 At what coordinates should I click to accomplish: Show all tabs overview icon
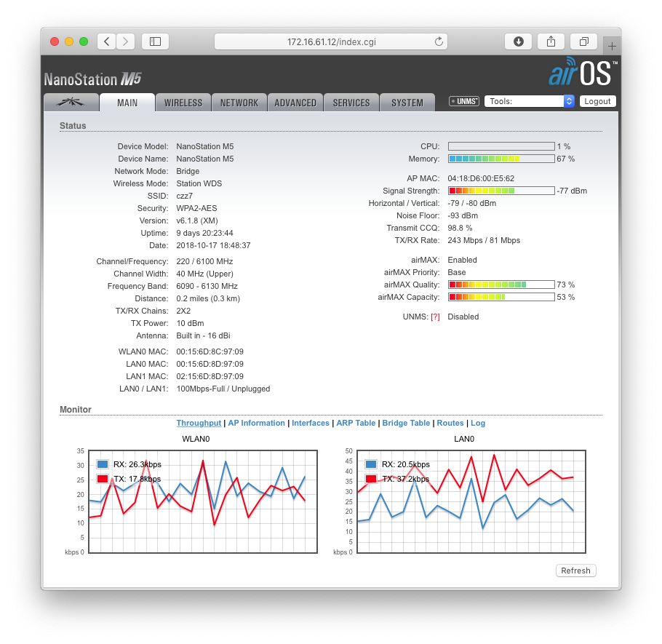pos(584,41)
